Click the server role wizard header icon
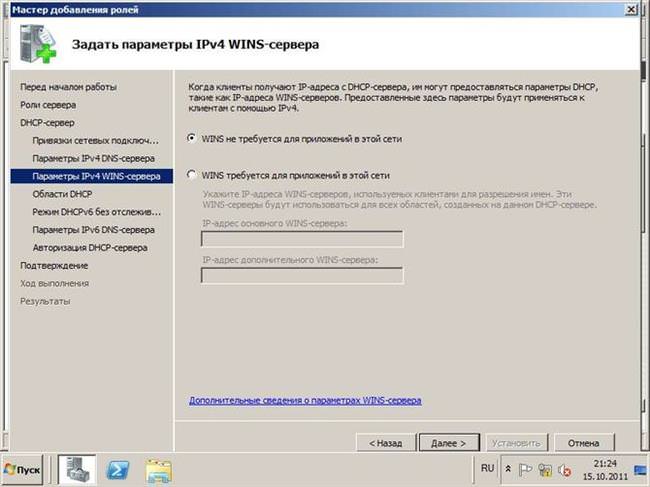The width and height of the screenshot is (650, 487). (37, 43)
